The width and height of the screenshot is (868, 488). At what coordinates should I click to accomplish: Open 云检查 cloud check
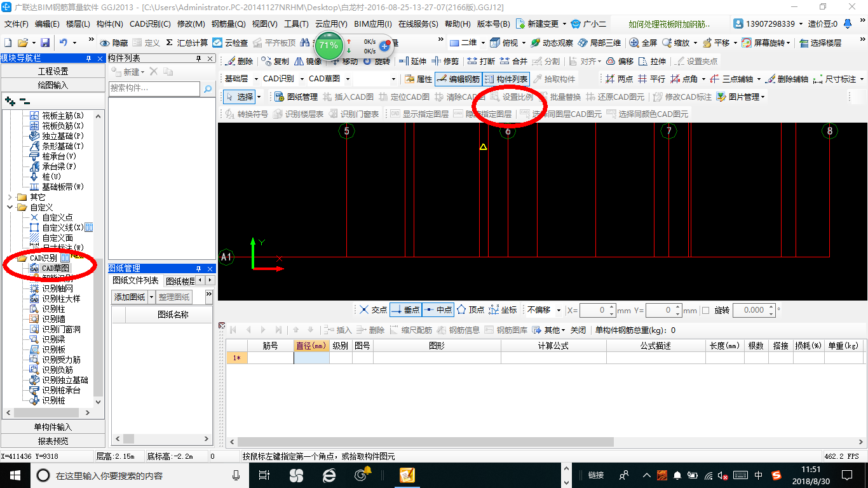click(x=230, y=43)
